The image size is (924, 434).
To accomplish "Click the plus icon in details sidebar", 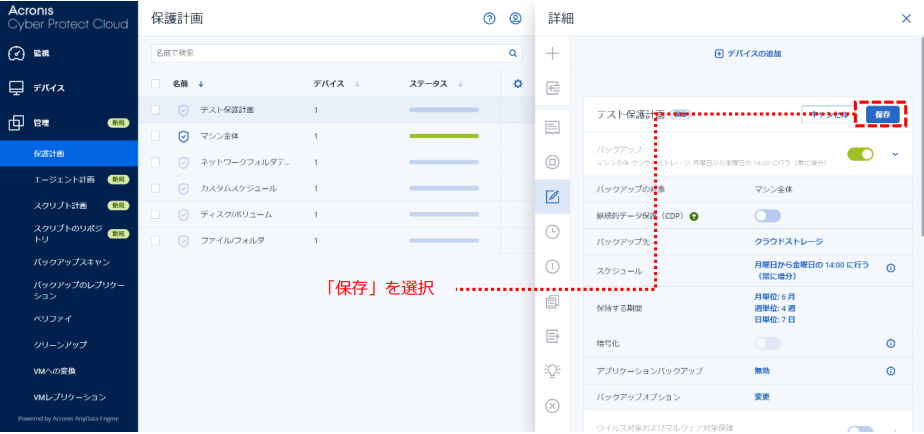I will click(x=552, y=53).
